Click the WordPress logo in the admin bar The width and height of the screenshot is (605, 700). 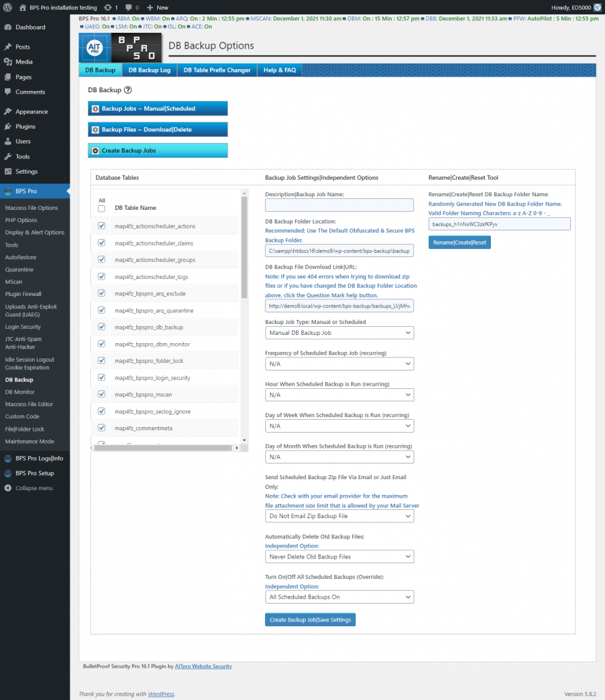[x=8, y=7]
